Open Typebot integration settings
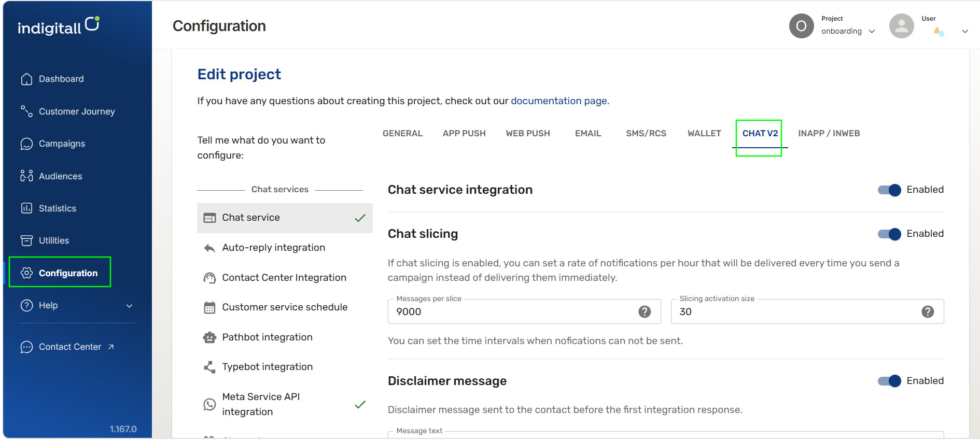980x441 pixels. [285, 367]
